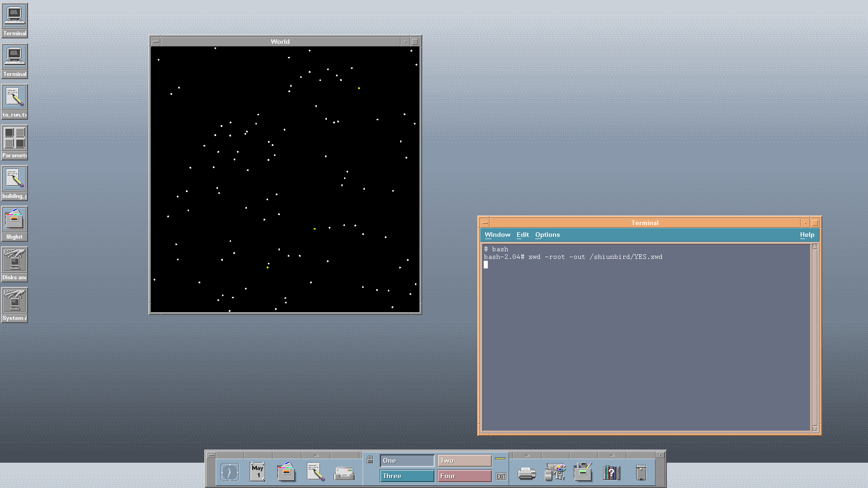Screen dimensions: 868x488
Task: Click the 'xwd -root -out /shiunbird/YES.xwd' command text
Action: point(595,257)
